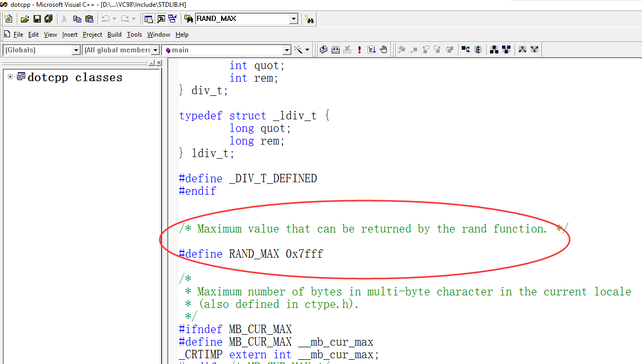
Task: Click the Save All icon
Action: (49, 19)
